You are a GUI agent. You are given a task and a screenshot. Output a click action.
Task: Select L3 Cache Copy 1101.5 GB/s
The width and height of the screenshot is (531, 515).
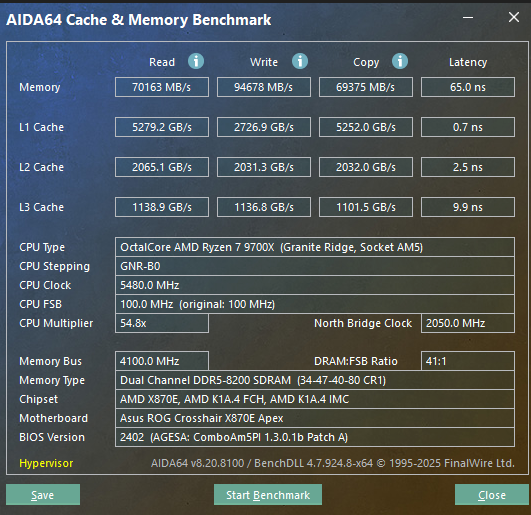pyautogui.click(x=366, y=207)
